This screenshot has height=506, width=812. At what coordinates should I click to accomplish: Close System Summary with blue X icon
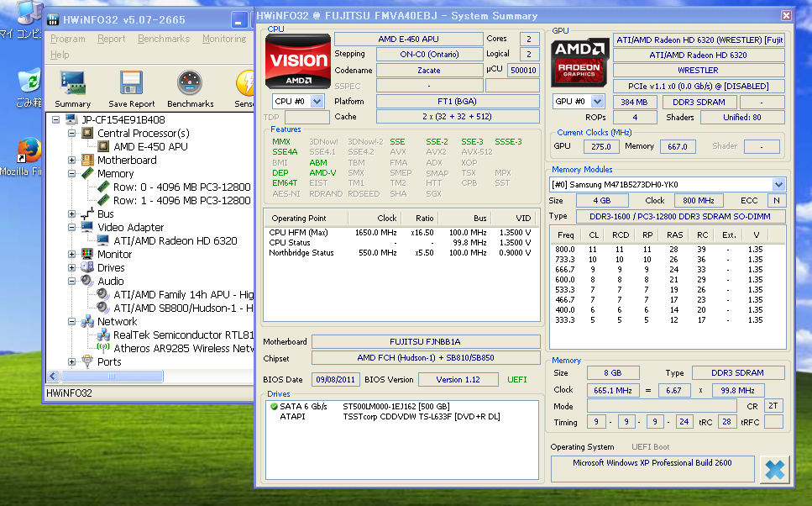[x=775, y=469]
